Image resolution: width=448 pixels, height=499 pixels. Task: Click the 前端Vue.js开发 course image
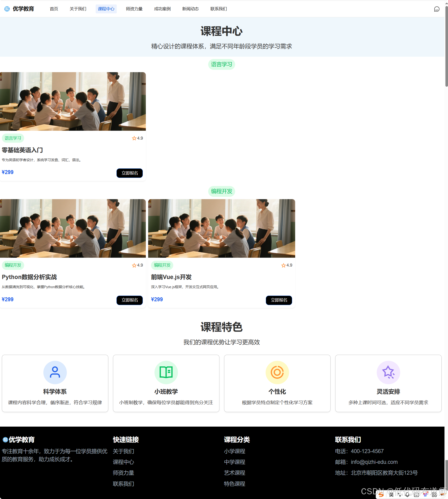pyautogui.click(x=222, y=228)
